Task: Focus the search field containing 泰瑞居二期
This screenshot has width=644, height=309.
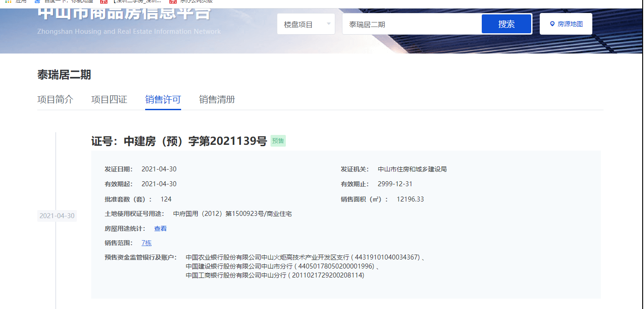Action: [x=412, y=24]
